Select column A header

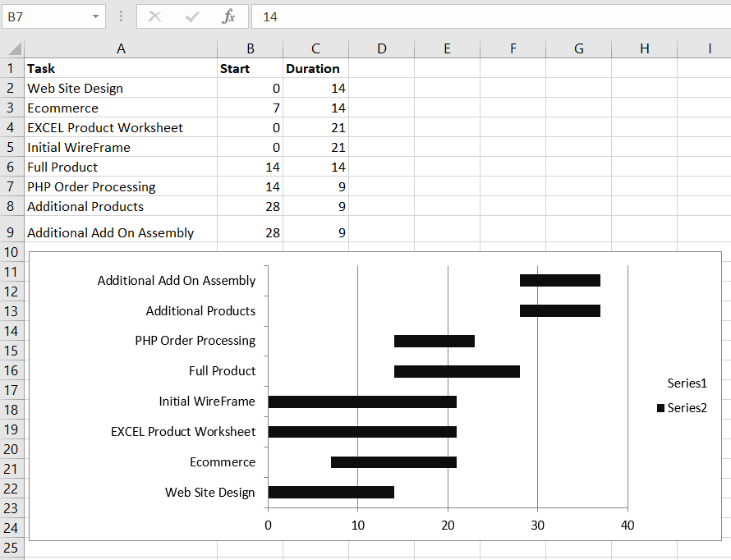(121, 49)
